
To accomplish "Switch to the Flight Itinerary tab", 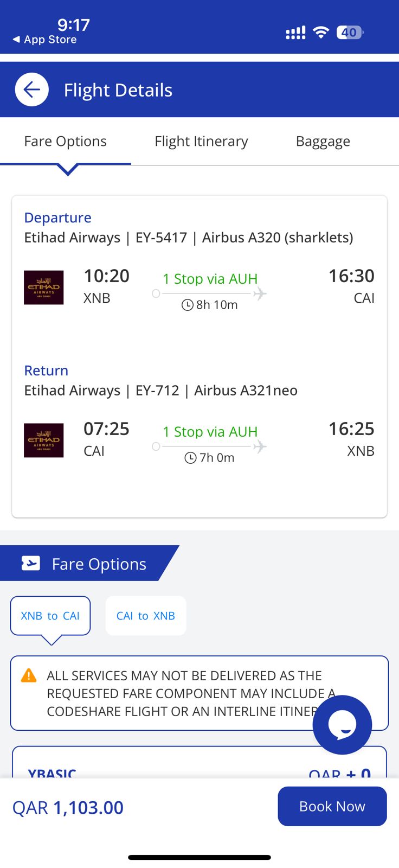I will click(201, 142).
